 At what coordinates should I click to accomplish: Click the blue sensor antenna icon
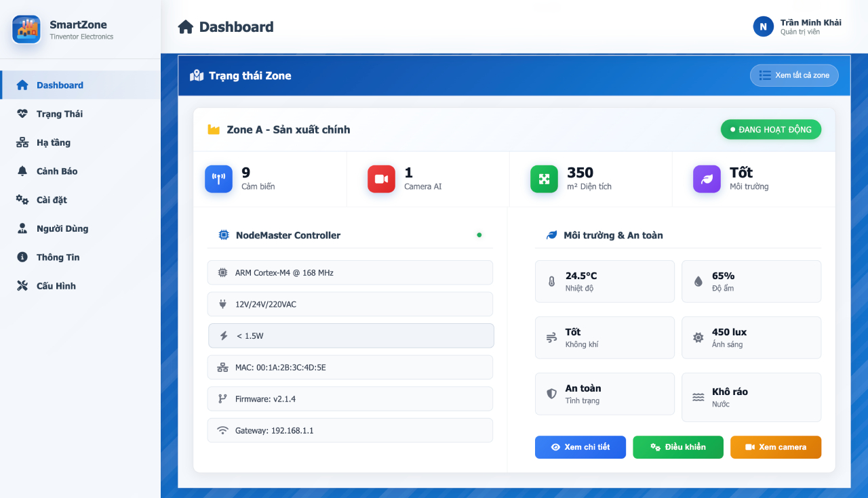pos(218,179)
